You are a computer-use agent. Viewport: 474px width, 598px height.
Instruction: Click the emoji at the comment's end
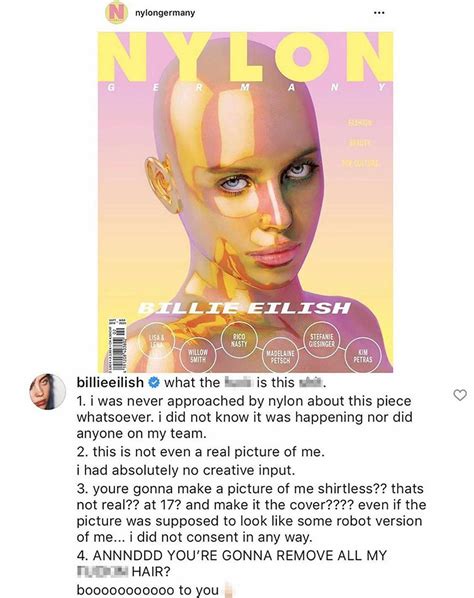[x=228, y=590]
